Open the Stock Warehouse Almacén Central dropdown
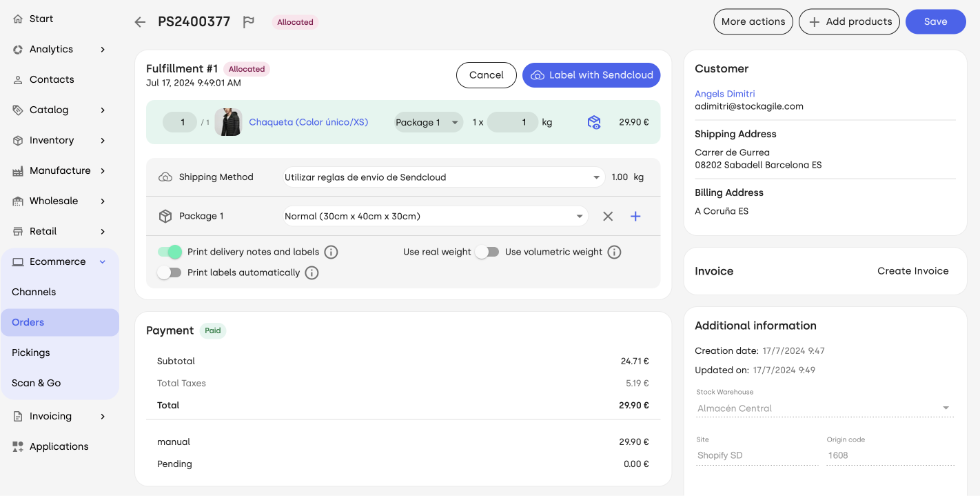980x496 pixels. 825,408
